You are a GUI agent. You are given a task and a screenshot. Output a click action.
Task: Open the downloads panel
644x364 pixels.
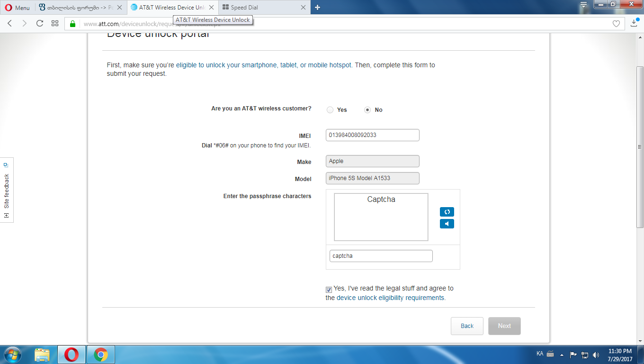pyautogui.click(x=635, y=23)
